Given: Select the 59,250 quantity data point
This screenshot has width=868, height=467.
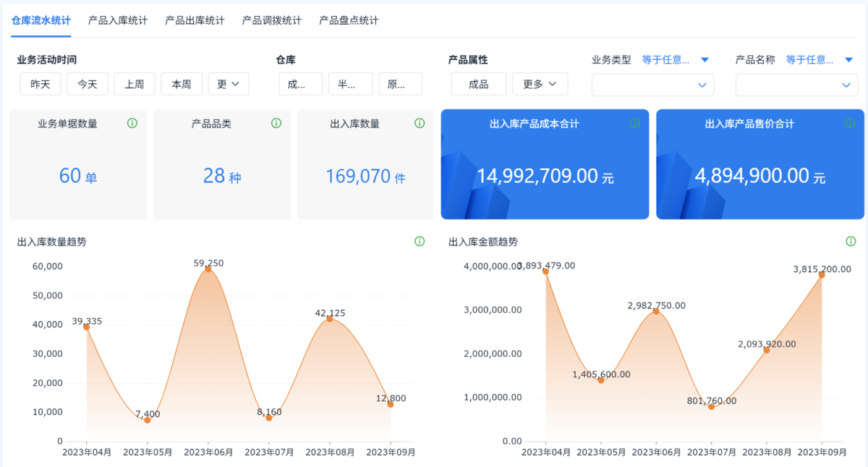Looking at the screenshot, I should (208, 269).
